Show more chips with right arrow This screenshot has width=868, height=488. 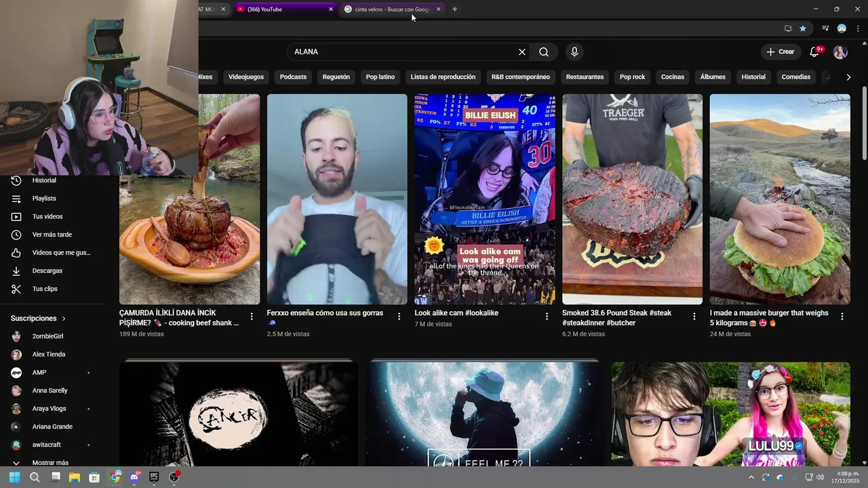click(x=848, y=77)
